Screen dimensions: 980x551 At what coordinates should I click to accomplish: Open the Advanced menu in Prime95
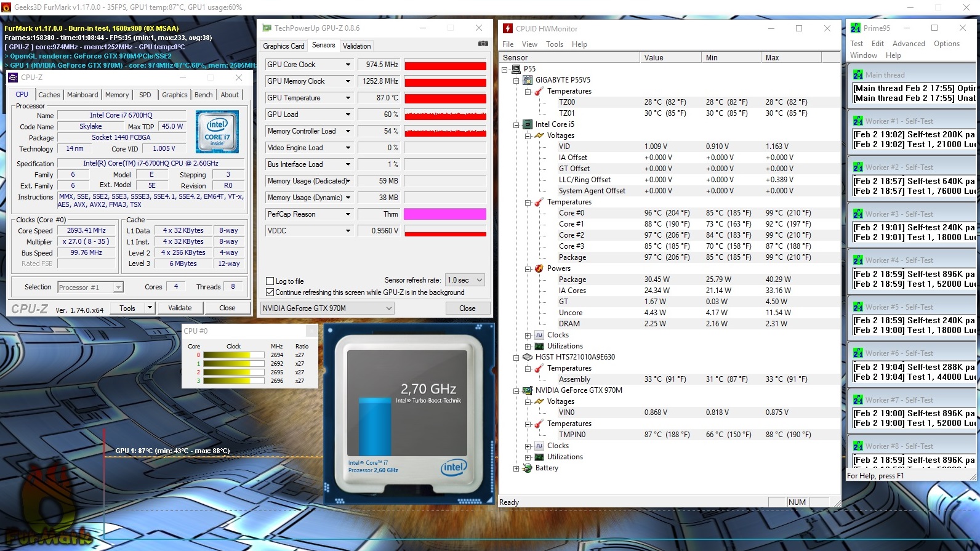[x=909, y=44]
